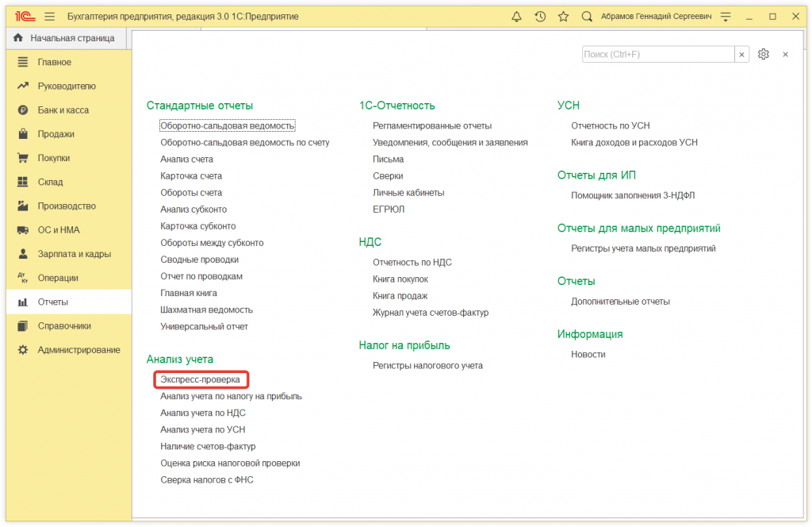Select Банк и касса section
The height and width of the screenshot is (527, 812).
pos(63,110)
